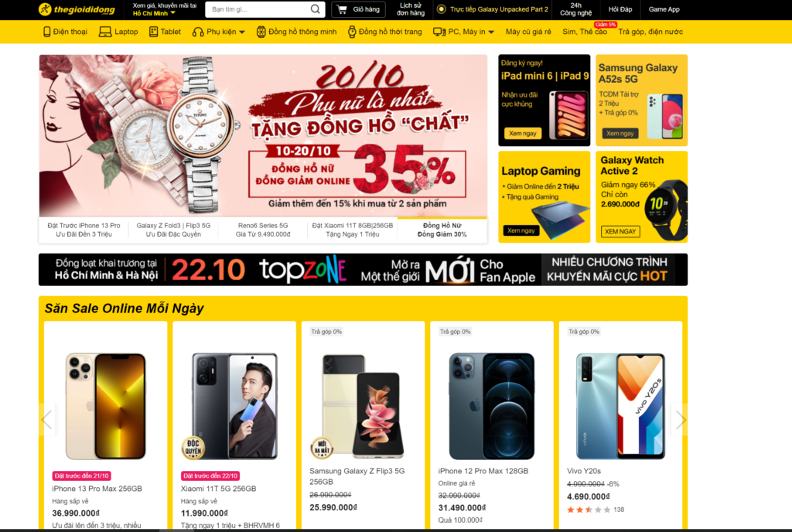Click the Laptop category icon
Viewport: 792px width, 532px height.
click(x=105, y=32)
